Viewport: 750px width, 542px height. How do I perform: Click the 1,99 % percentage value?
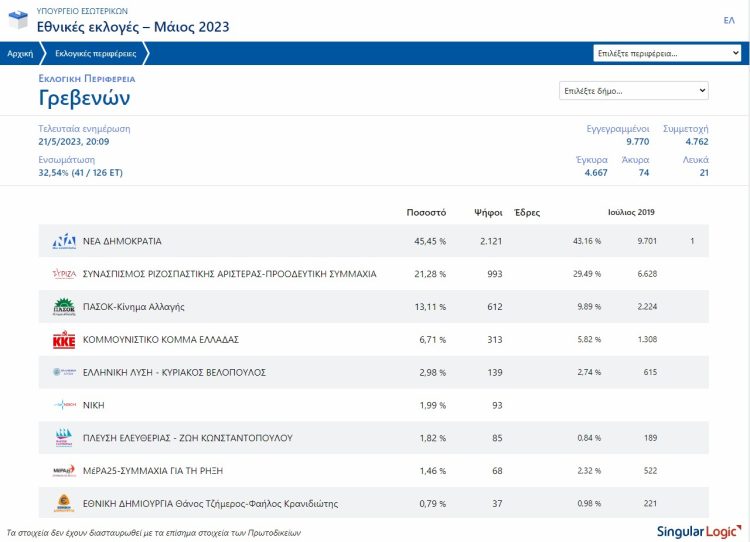coord(432,405)
